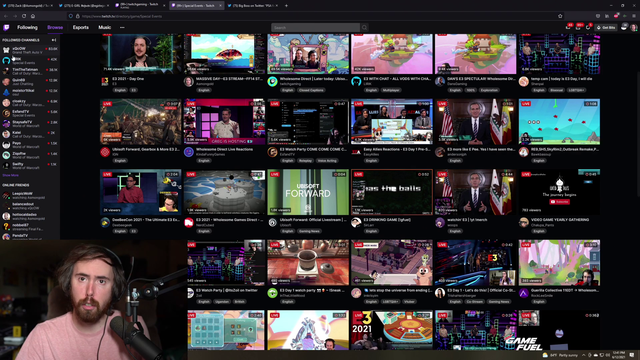This screenshot has height=360, width=640.
Task: Collapse the Followed Channels sidebar
Action: 54,40
